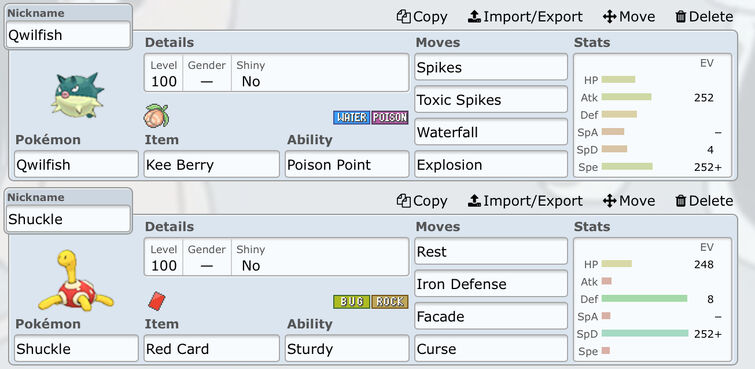Open Import/Export for Shuckle

525,201
